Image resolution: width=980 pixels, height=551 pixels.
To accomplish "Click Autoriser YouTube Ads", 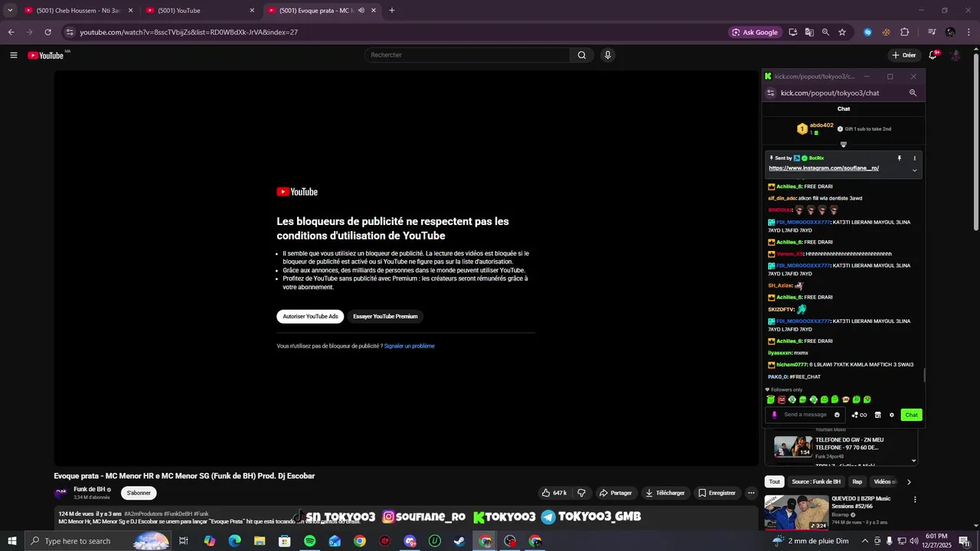I will pos(310,316).
